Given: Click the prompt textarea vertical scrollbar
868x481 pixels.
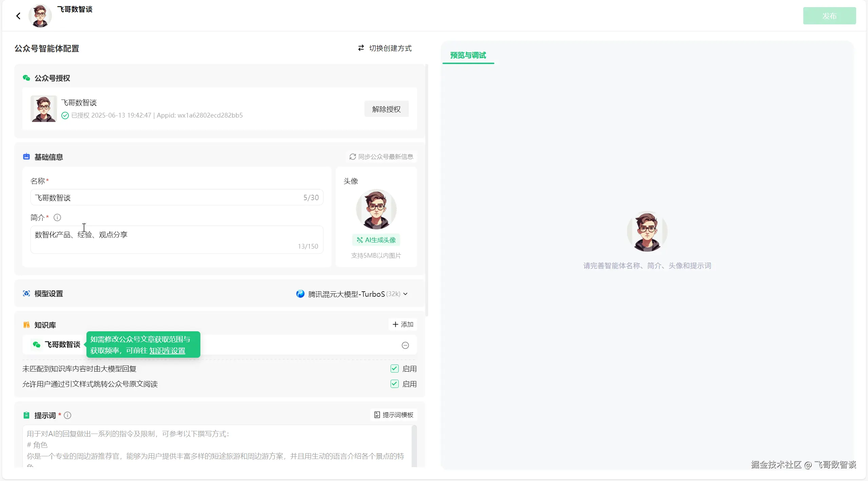Looking at the screenshot, I should point(414,446).
